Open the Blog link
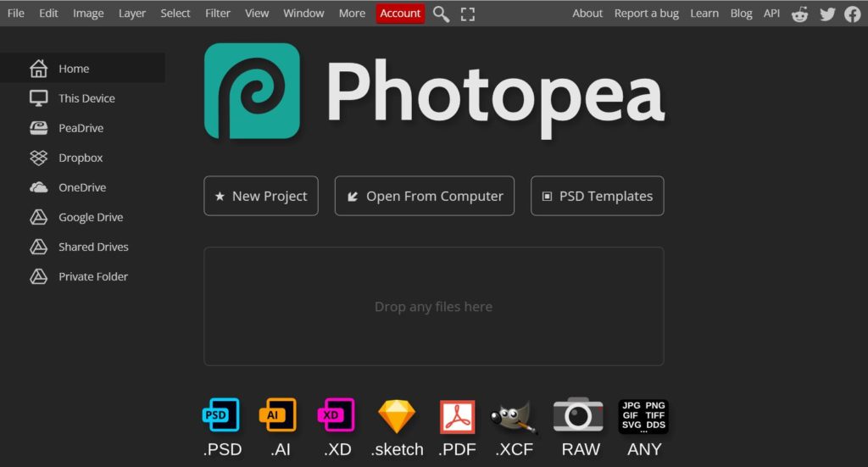The height and width of the screenshot is (467, 868). [741, 14]
